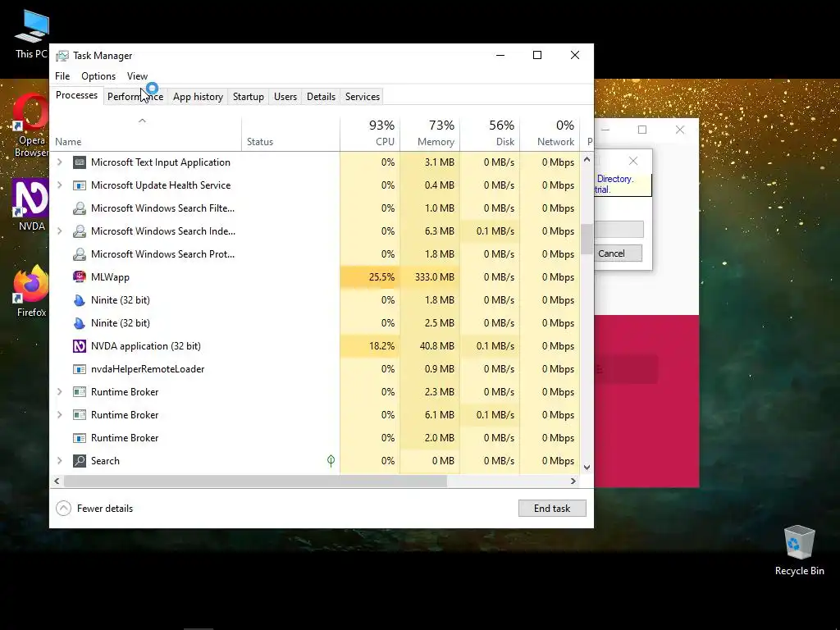Open the Firefox desktop shortcut

pos(32,291)
